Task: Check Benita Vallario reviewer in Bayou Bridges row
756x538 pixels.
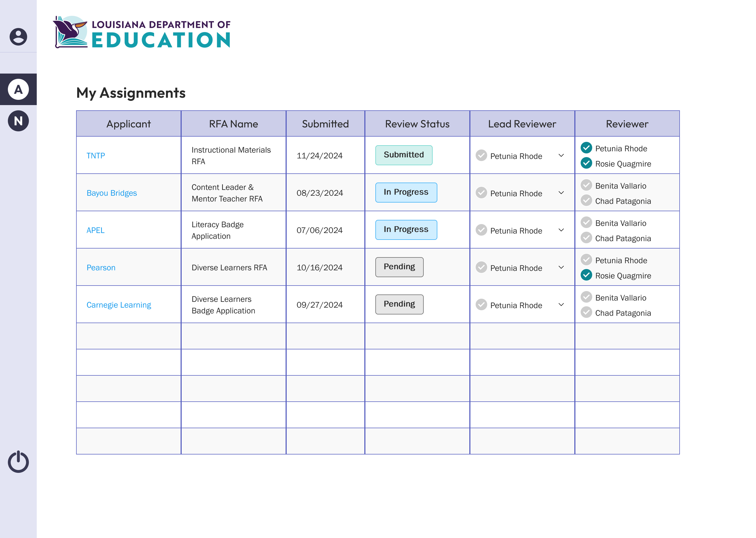Action: 586,185
